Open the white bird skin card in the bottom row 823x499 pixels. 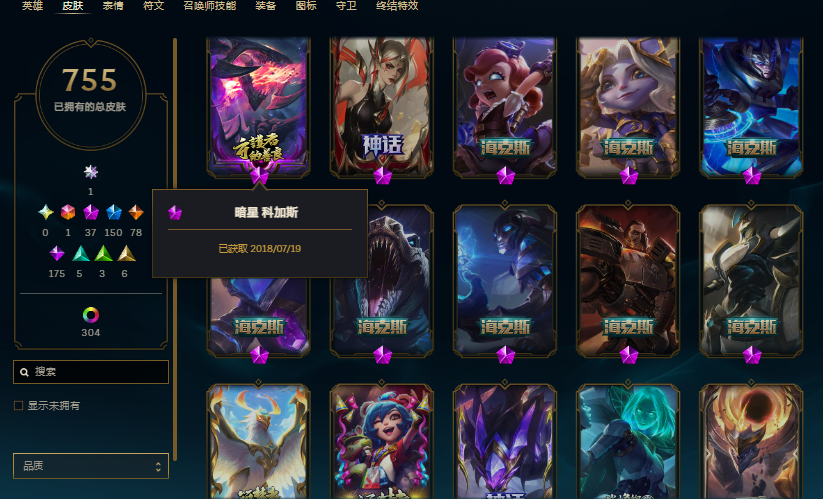tap(258, 442)
